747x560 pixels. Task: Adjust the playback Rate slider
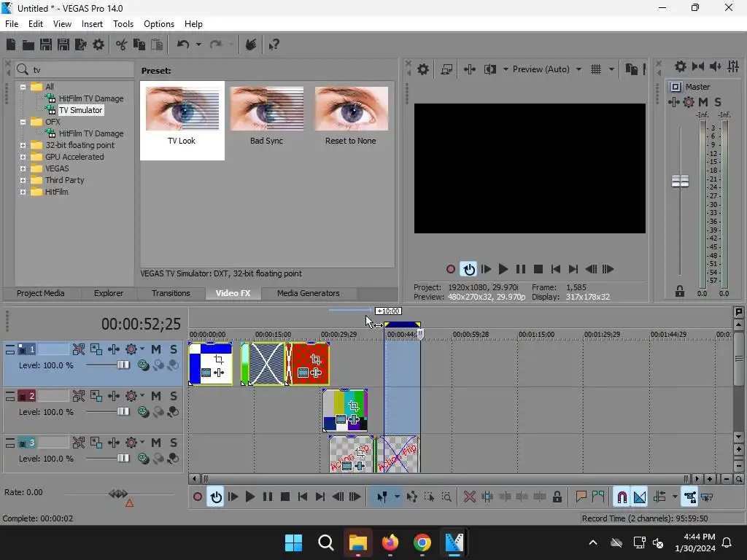coord(118,494)
